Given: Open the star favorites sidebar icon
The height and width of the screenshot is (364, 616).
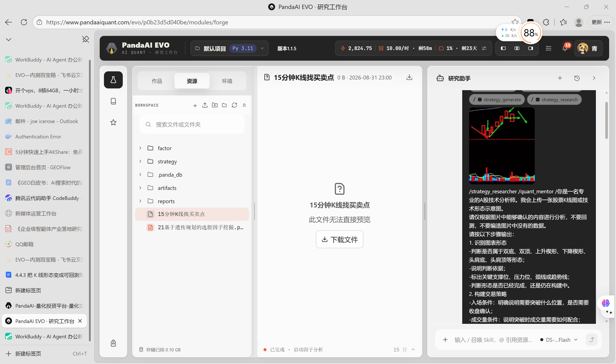Looking at the screenshot, I should (113, 122).
